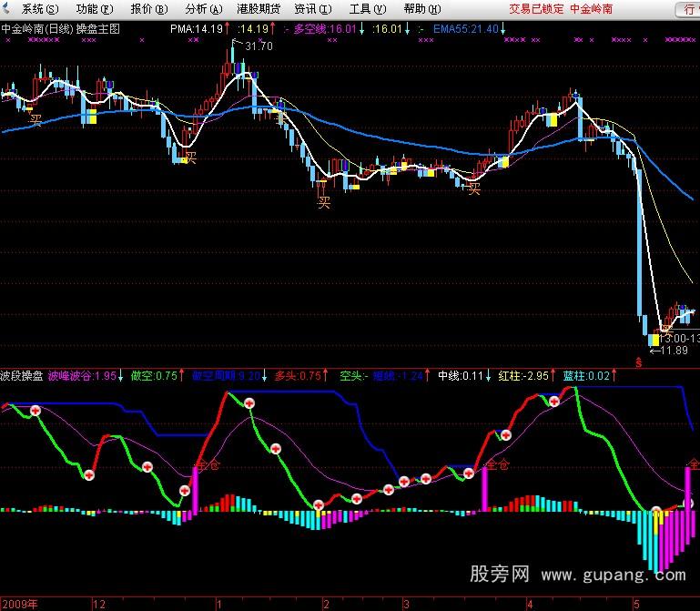Click the 31.70 high price marker
The width and height of the screenshot is (700, 611).
pos(258,46)
